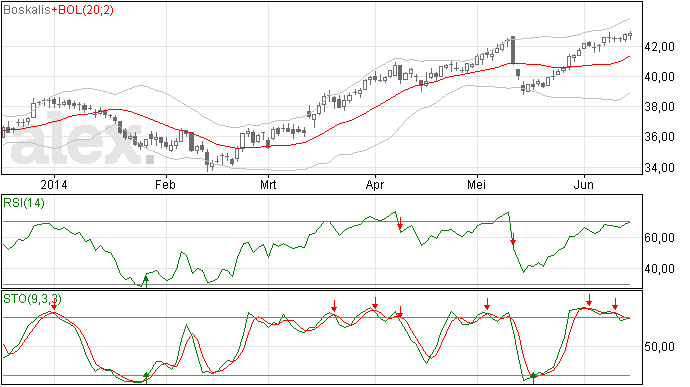Click the Feb date axis label
The image size is (690, 387).
165,184
